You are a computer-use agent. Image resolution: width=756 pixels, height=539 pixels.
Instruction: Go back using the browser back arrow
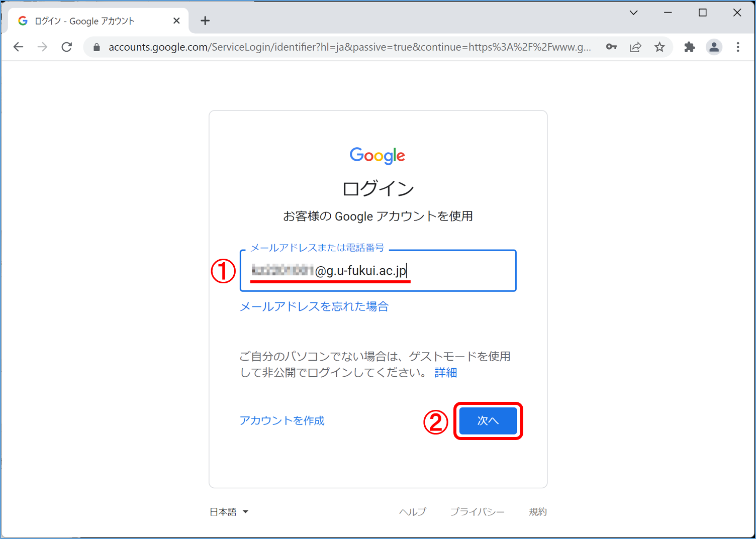19,47
